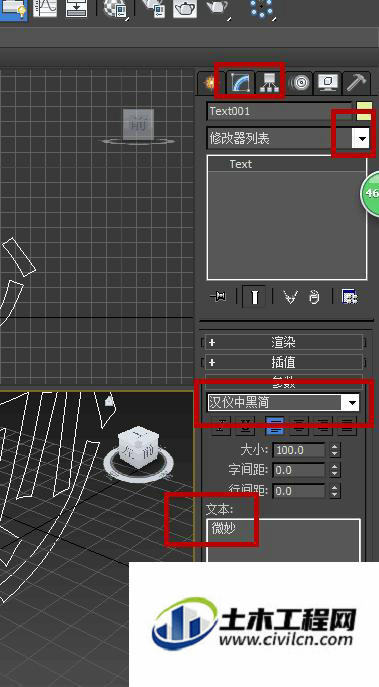Click Remove Modifier from stack icon

(314, 297)
